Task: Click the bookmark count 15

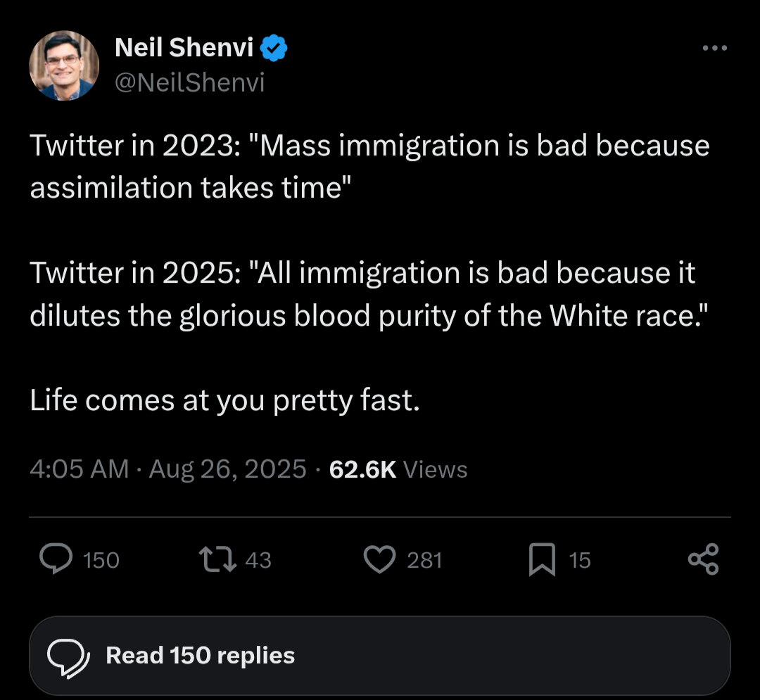Action: point(579,560)
